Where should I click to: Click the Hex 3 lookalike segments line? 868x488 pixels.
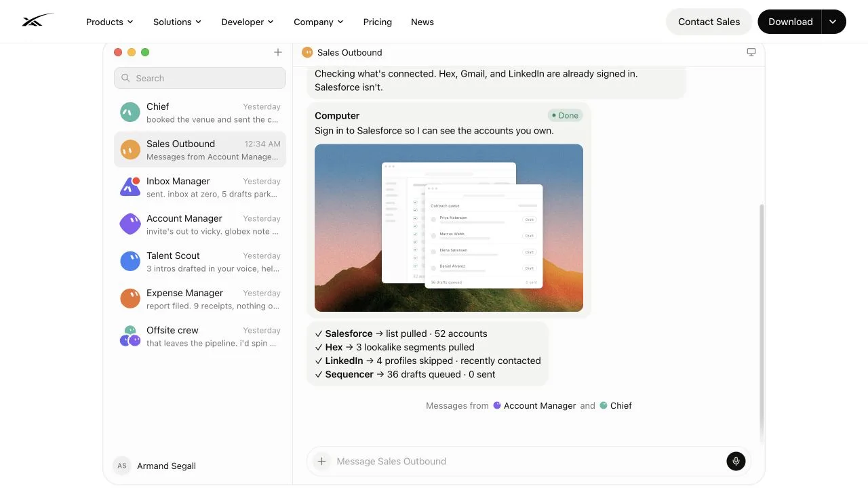click(x=395, y=347)
